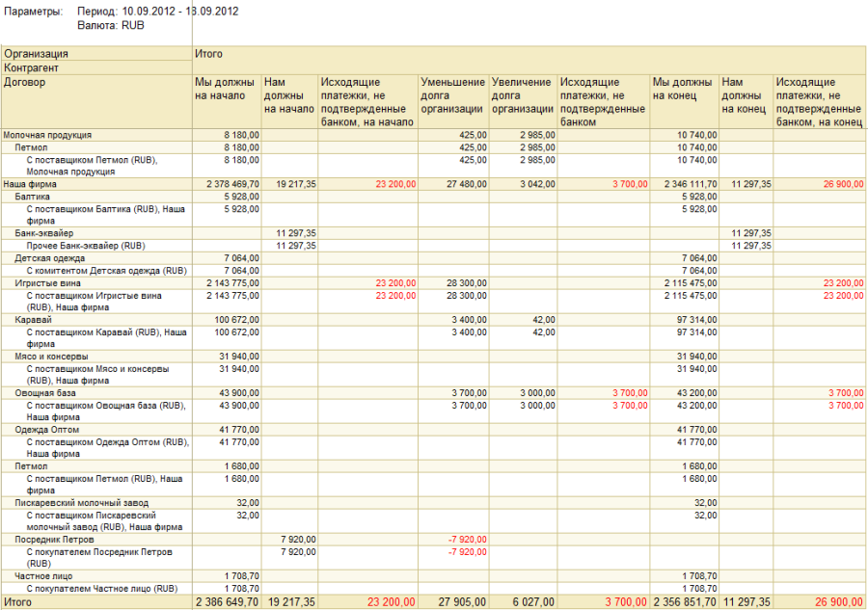Click contract "С поставщиком Петмол (RUB), Наша фирма"
The height and width of the screenshot is (610, 868).
(x=104, y=485)
